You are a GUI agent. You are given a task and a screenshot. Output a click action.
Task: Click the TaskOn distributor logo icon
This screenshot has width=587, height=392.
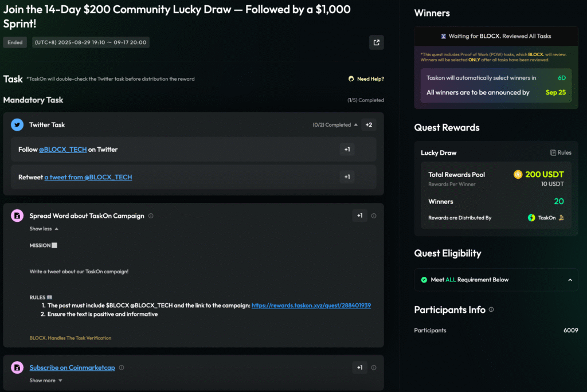pos(531,218)
